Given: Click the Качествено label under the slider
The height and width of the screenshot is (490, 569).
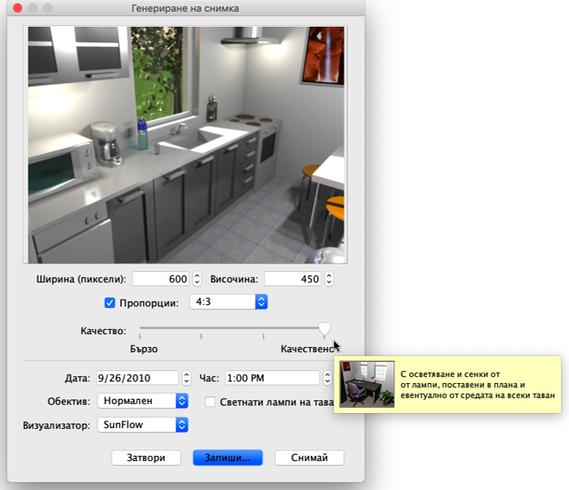Looking at the screenshot, I should pos(307,349).
